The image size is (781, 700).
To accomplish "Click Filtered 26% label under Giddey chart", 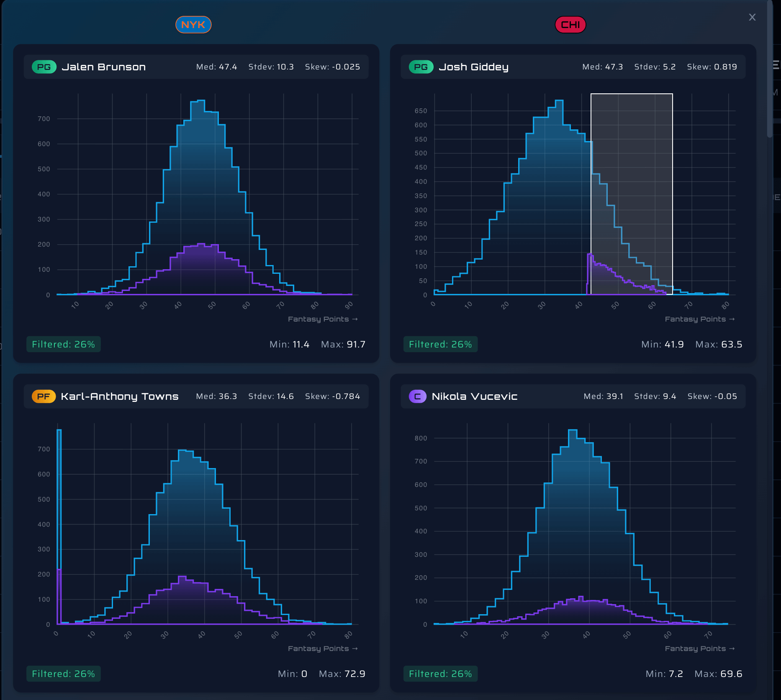I will [x=440, y=344].
